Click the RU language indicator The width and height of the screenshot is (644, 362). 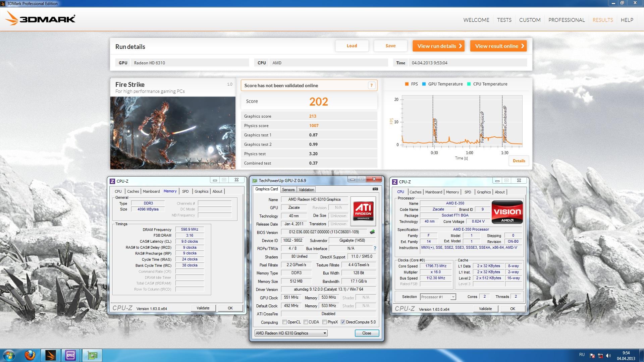[x=582, y=355]
